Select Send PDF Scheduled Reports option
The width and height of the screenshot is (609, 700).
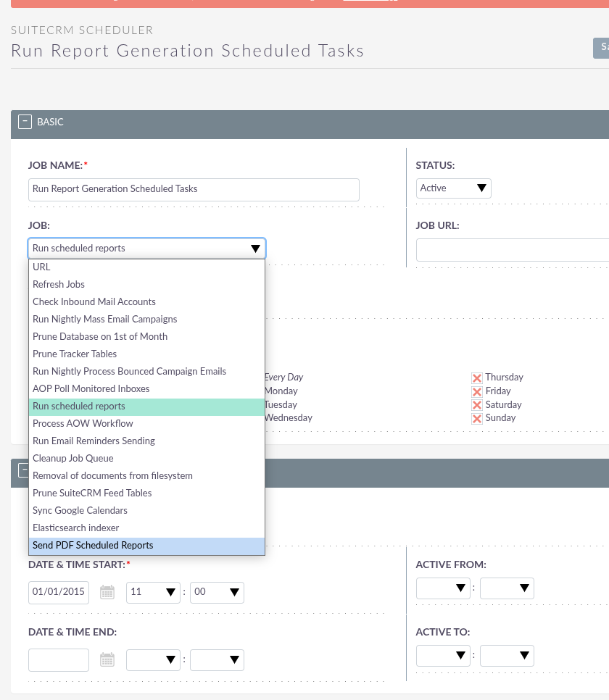pyautogui.click(x=146, y=546)
